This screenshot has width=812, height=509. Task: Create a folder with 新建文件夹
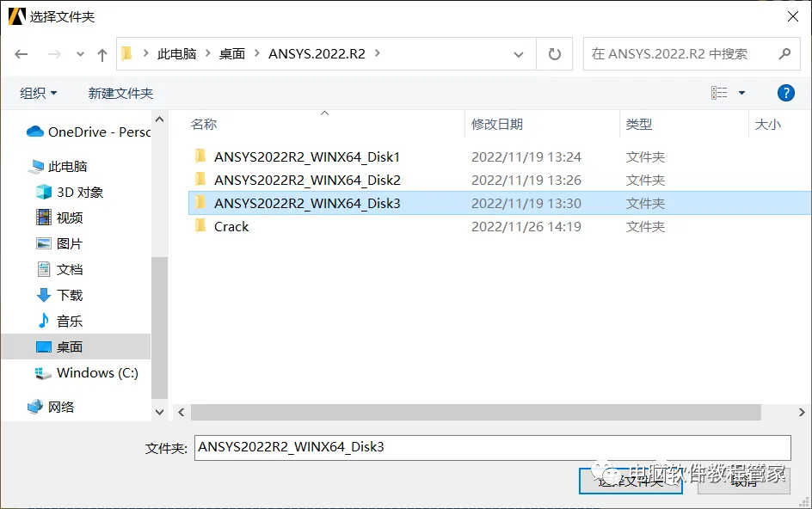(x=120, y=93)
